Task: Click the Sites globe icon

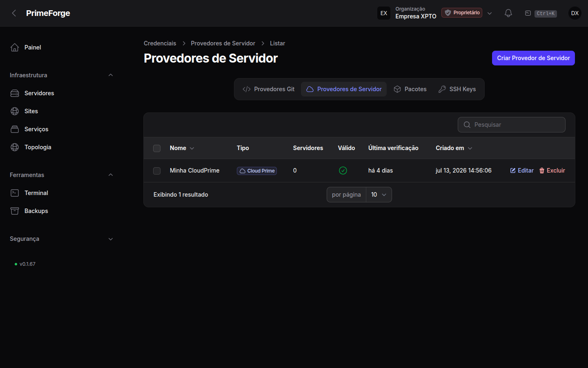Action: 15,111
